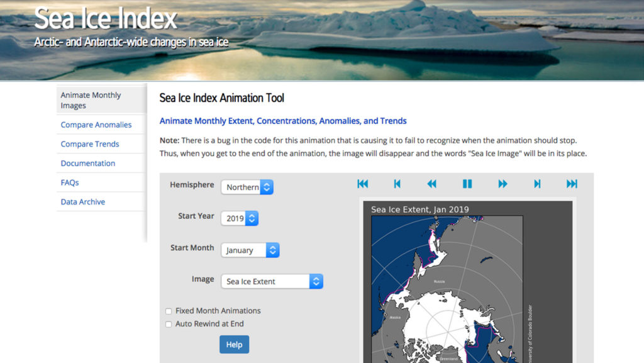Open FAQs sidebar link
This screenshot has width=644, height=363.
tap(70, 182)
